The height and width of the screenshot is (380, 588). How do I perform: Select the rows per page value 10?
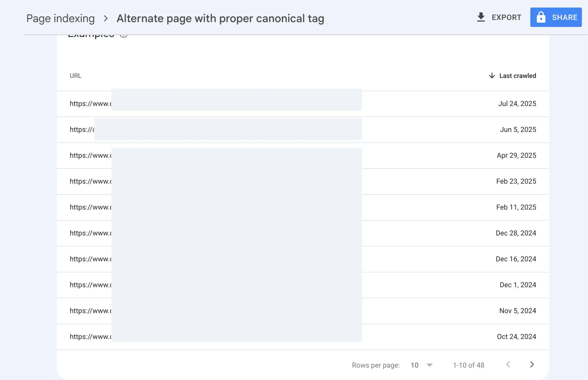tap(415, 365)
